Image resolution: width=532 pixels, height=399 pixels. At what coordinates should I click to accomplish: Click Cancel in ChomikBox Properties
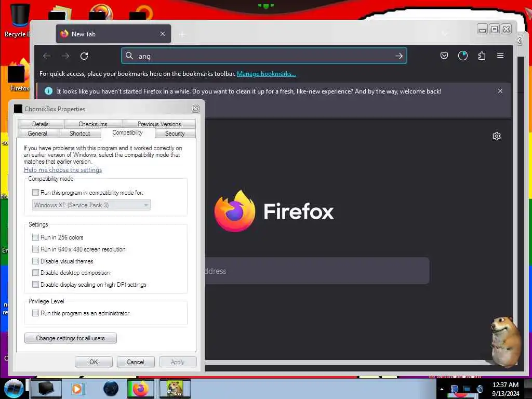pyautogui.click(x=136, y=362)
